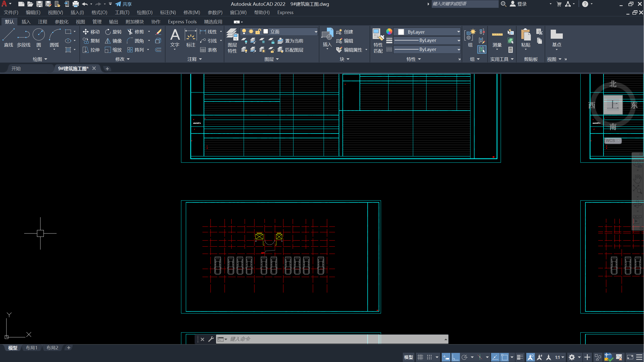Select the Line (直线) drawing tool
The image size is (644, 362).
pyautogui.click(x=9, y=38)
